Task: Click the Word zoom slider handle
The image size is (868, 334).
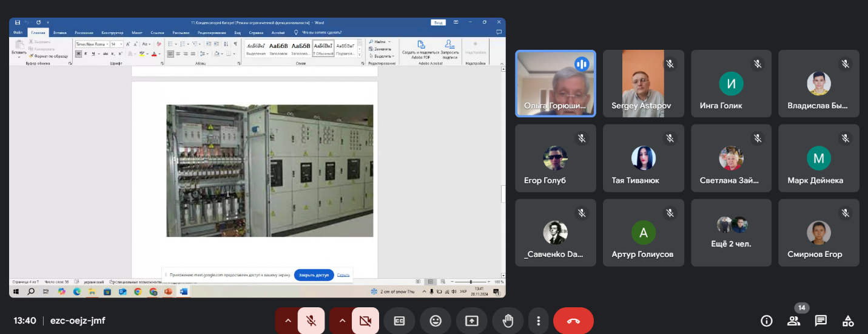Action: [471, 282]
